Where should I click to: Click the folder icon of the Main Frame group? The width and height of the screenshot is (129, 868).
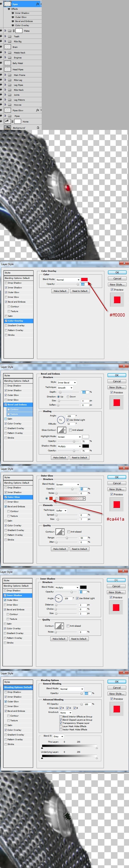pos(9,75)
